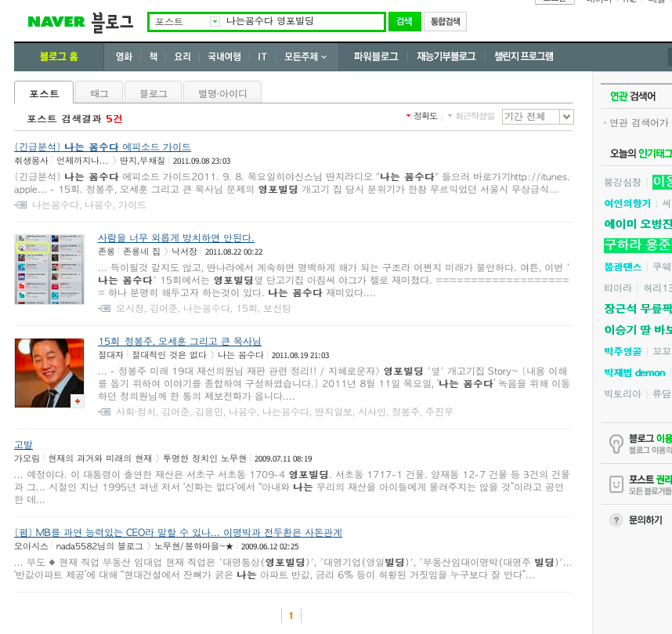The image size is (672, 634).
Task: Open the 문의하기 link
Action: (x=645, y=520)
